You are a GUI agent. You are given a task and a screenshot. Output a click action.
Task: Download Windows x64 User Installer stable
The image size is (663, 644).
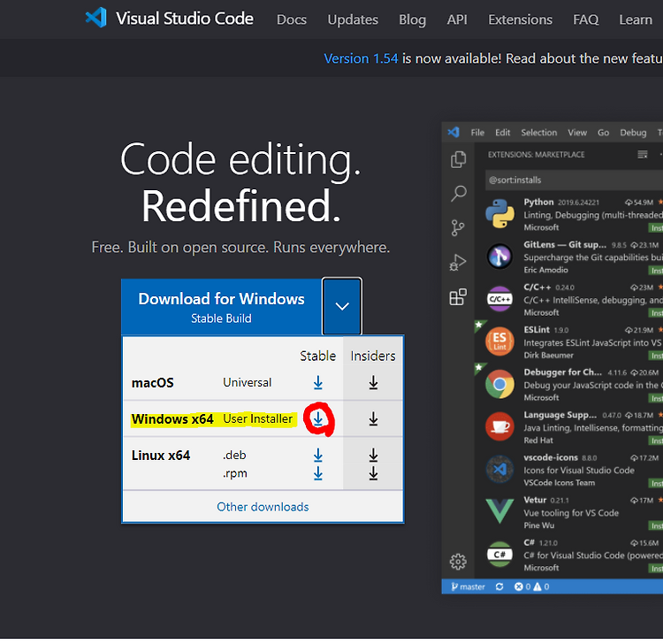318,419
